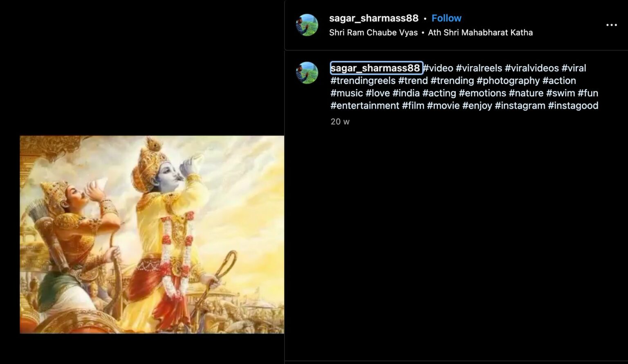Click the 20 w post timestamp
The width and height of the screenshot is (628, 364).
pyautogui.click(x=340, y=121)
